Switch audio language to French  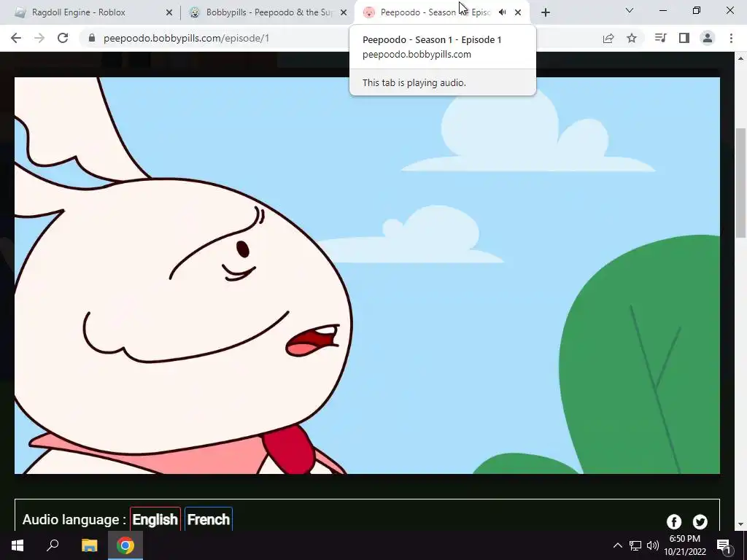point(209,519)
